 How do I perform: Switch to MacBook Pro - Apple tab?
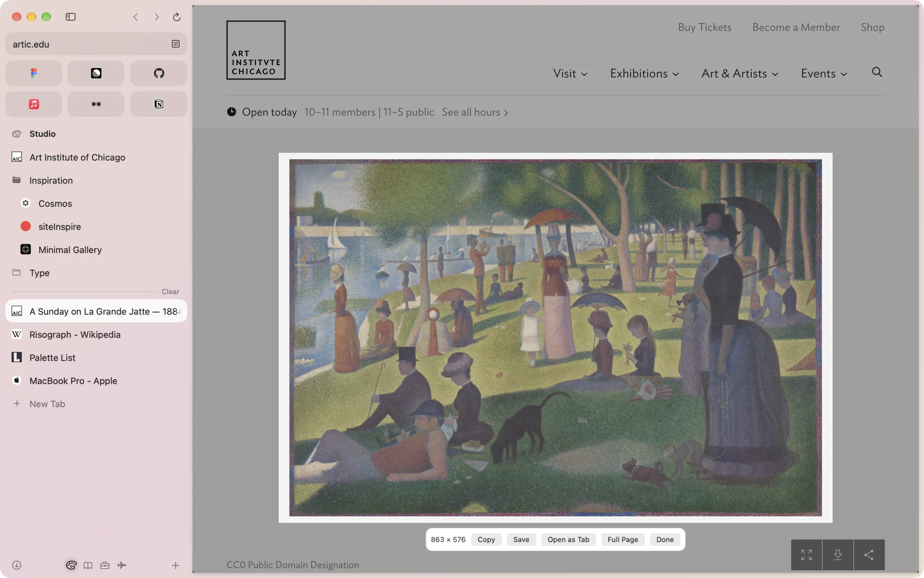pyautogui.click(x=96, y=381)
